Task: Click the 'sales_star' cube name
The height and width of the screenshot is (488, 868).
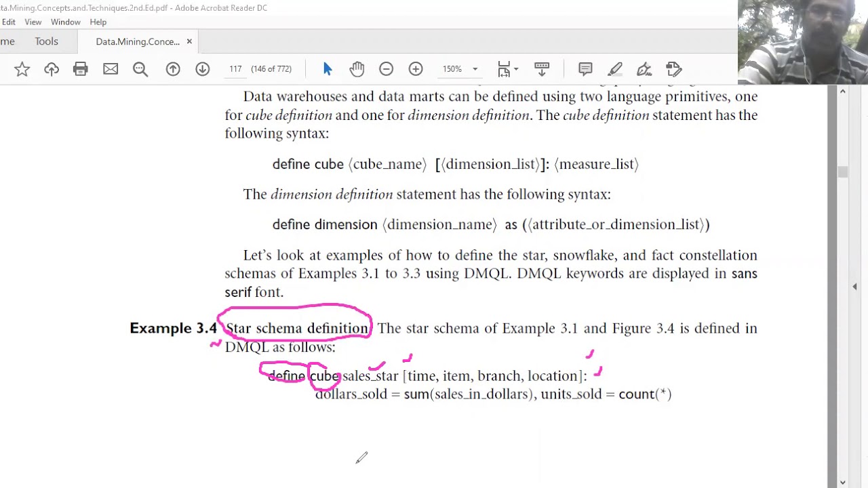Action: pos(370,376)
